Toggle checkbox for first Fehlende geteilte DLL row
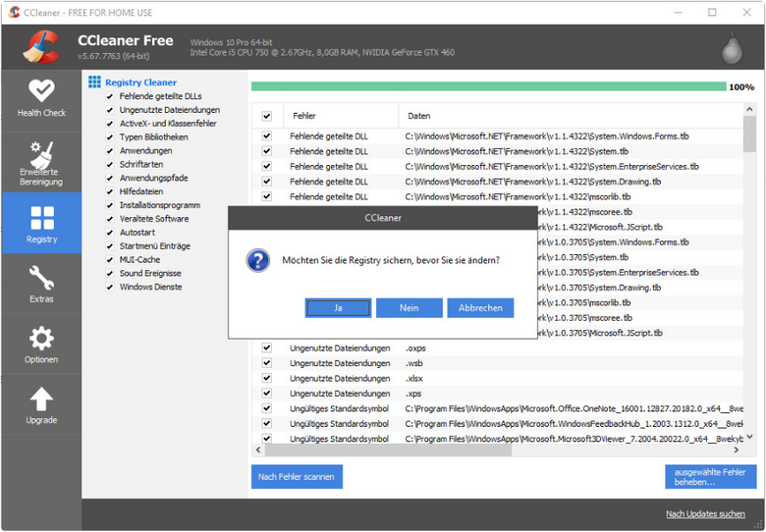The width and height of the screenshot is (766, 532). pyautogui.click(x=266, y=136)
